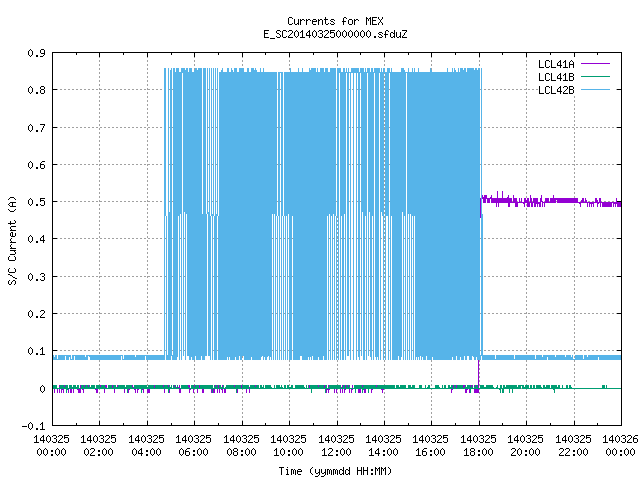Viewport: 640px width, 480px height.
Task: Click the y-axis tick value 0.2
Action: pos(36,314)
